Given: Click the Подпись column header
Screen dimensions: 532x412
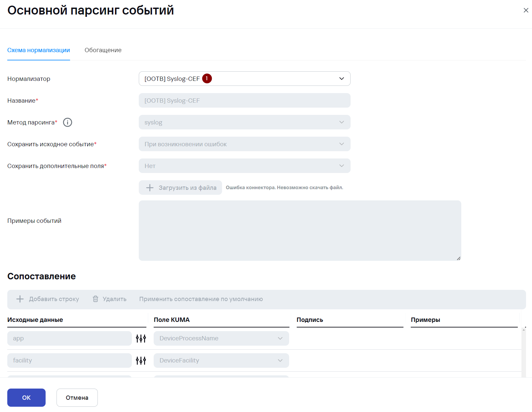Looking at the screenshot, I should (x=310, y=320).
